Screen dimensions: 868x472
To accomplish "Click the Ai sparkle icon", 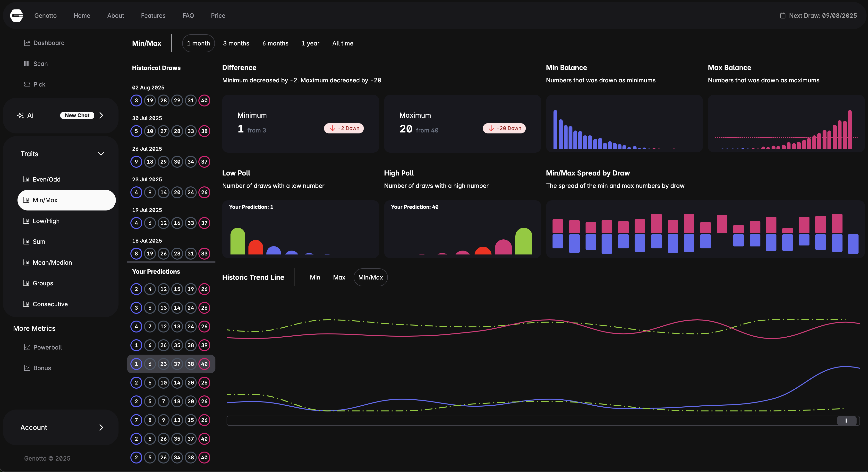I will click(20, 115).
